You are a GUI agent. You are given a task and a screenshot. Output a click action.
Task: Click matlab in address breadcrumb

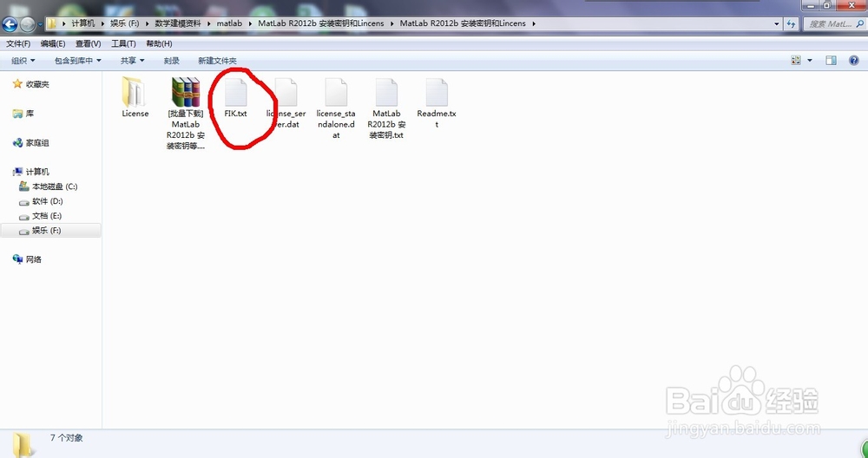tap(229, 23)
